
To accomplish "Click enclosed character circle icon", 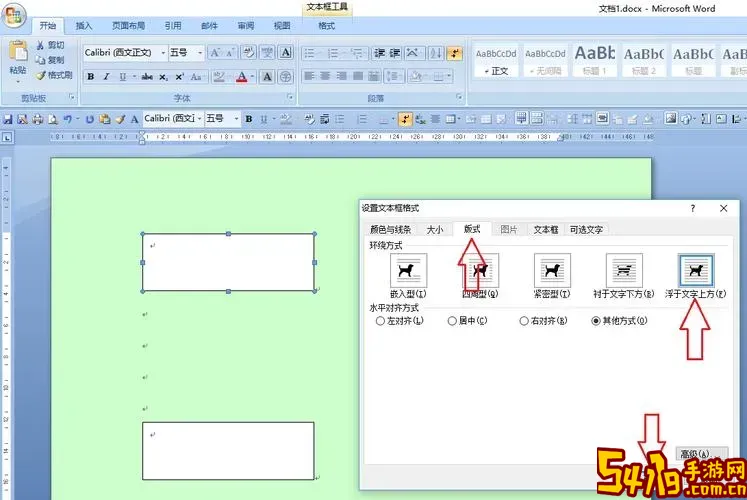I will pos(285,77).
